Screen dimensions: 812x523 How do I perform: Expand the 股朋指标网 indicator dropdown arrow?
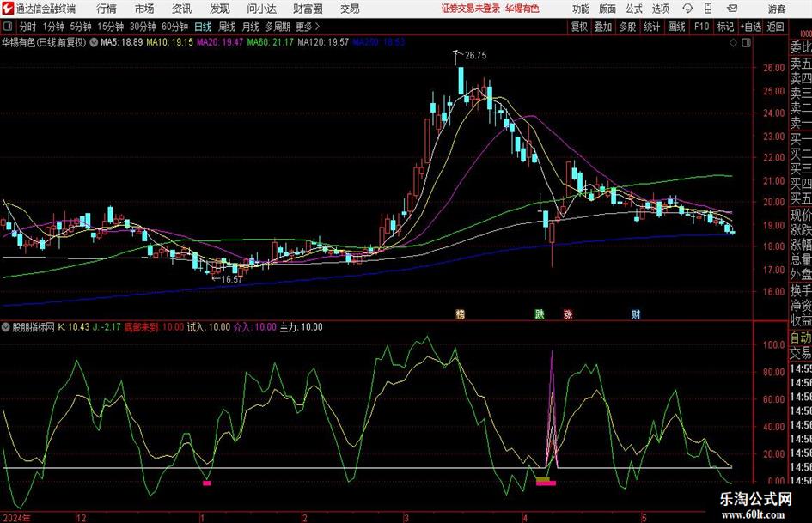point(6,327)
